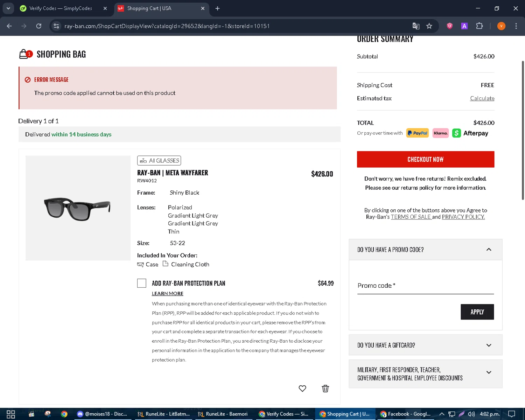Click the browser address bar URL
Screen dimensions: 525x420
tap(167, 26)
